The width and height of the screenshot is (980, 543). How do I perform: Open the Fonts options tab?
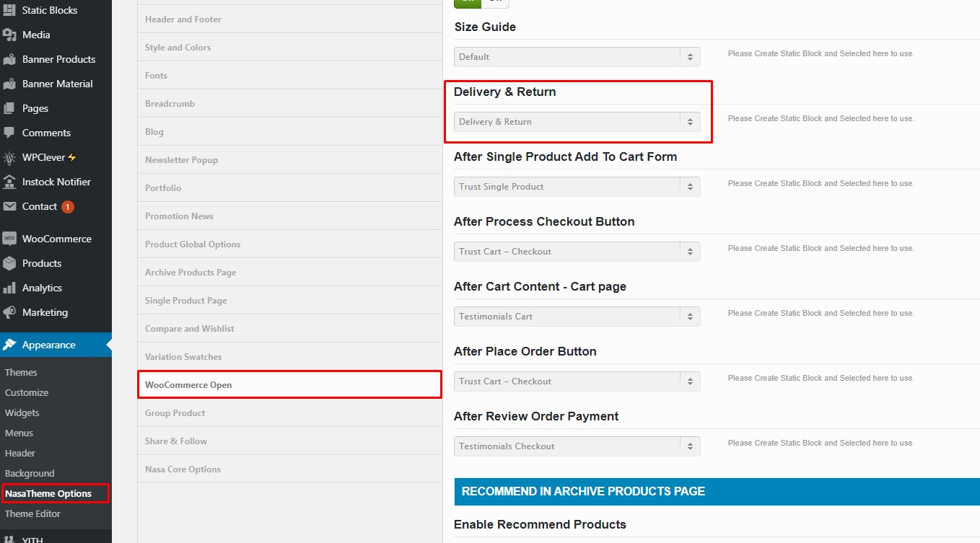[290, 76]
